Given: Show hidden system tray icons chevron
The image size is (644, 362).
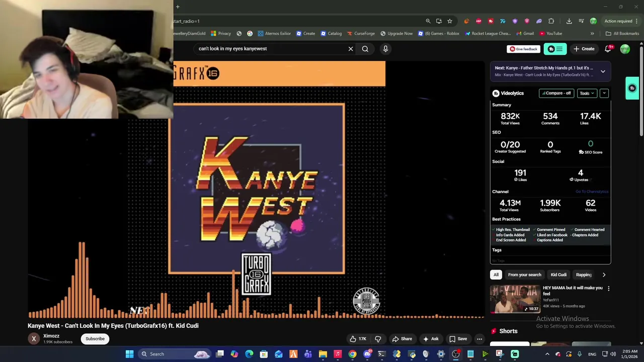Looking at the screenshot, I should tap(547, 354).
